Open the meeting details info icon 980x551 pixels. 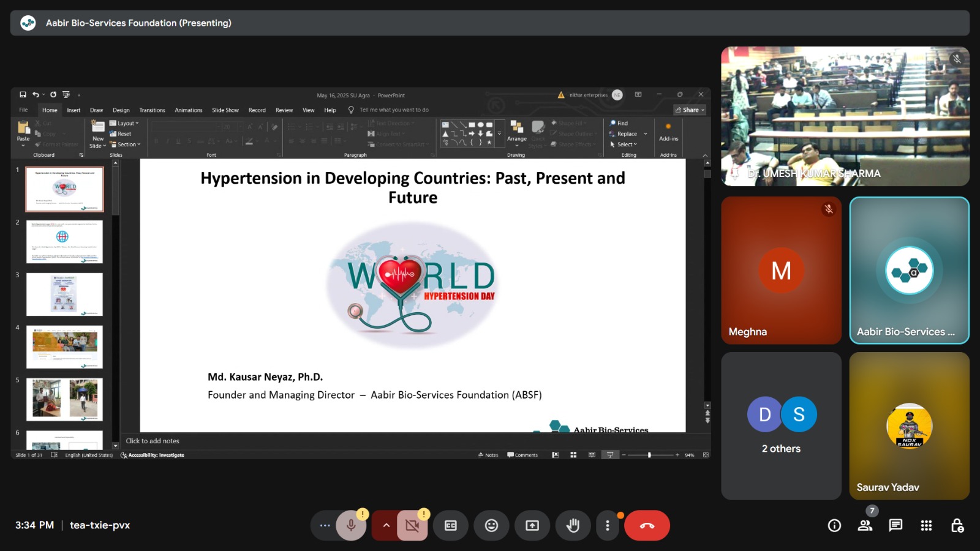click(x=834, y=525)
